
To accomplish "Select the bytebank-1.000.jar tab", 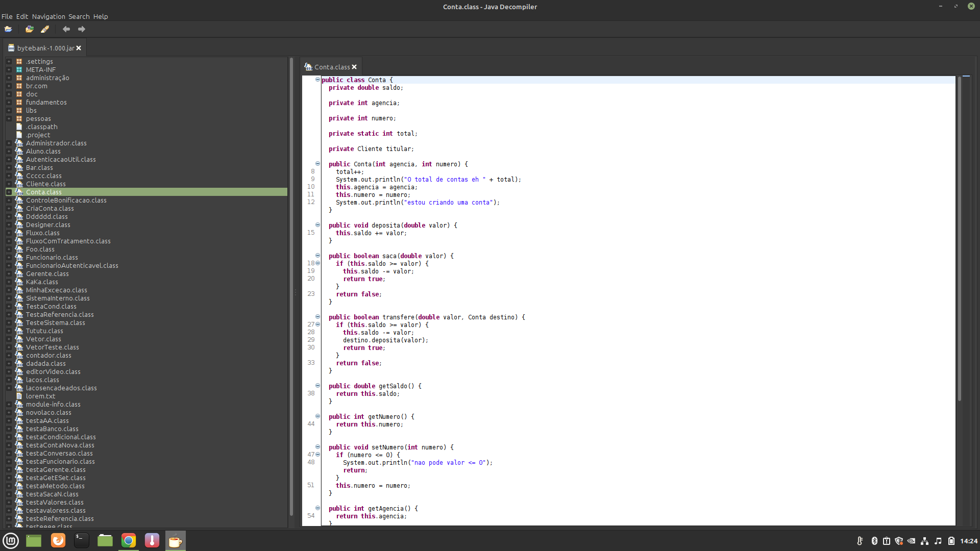I will [46, 48].
